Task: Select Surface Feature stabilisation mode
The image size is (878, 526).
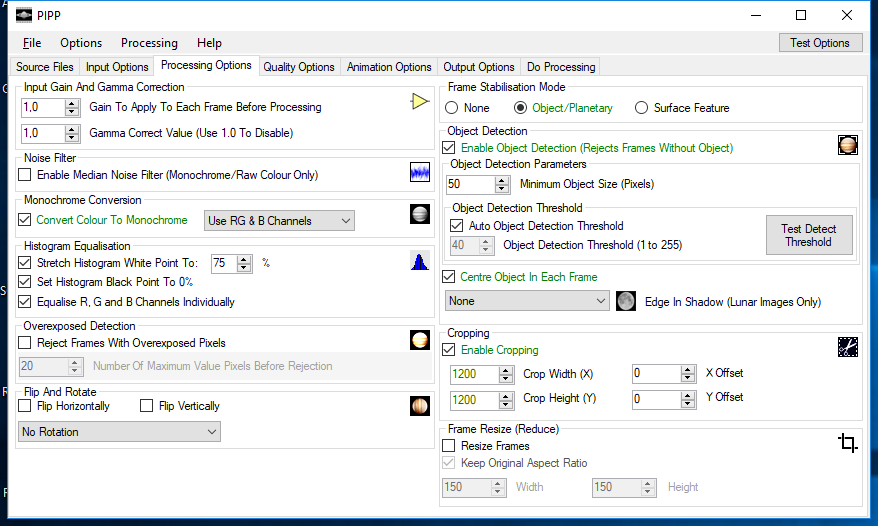Action: pos(641,108)
